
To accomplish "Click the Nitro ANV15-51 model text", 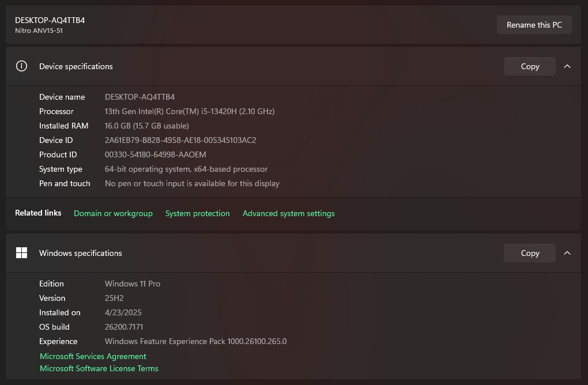I will (x=39, y=31).
